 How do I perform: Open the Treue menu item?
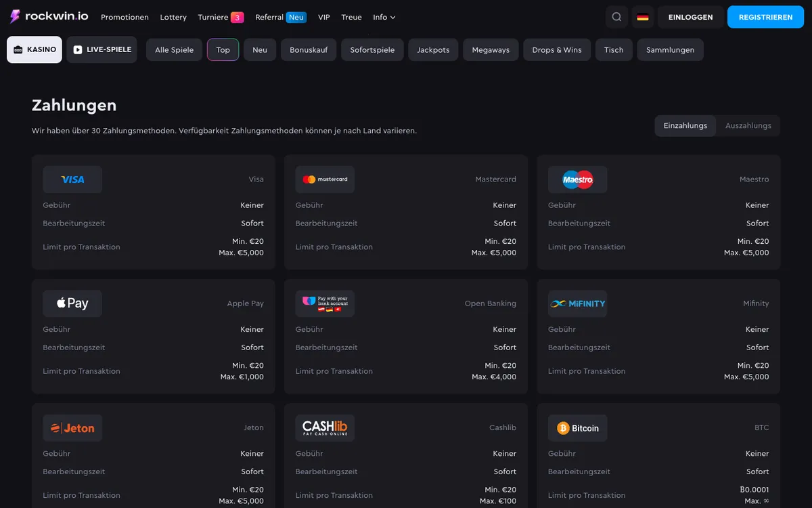pos(351,17)
